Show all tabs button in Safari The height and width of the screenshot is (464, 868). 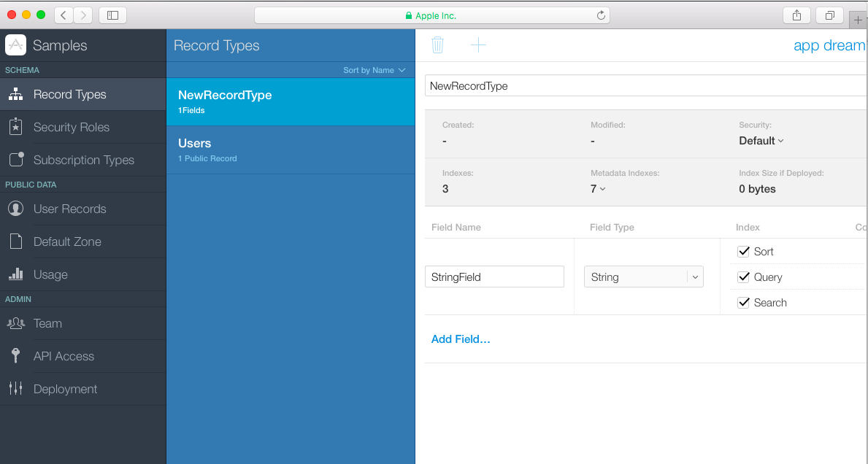830,15
